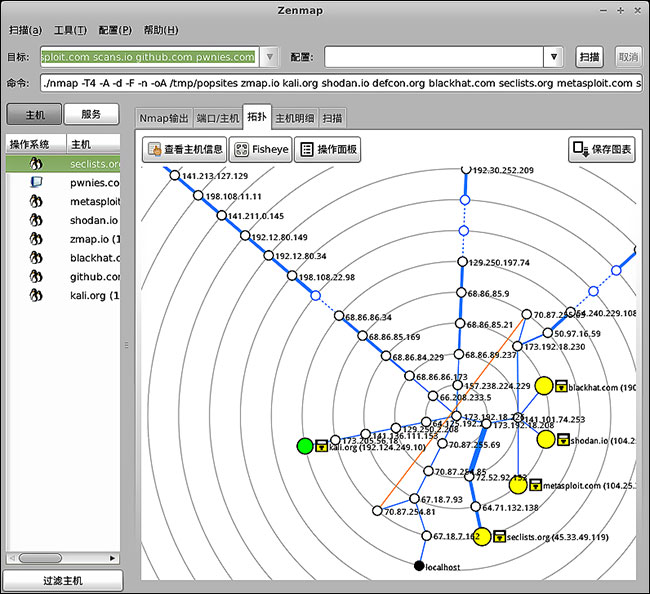Image resolution: width=650 pixels, height=594 pixels.
Task: Click the filtered-ports icon next to blackhat.com
Action: [x=561, y=386]
